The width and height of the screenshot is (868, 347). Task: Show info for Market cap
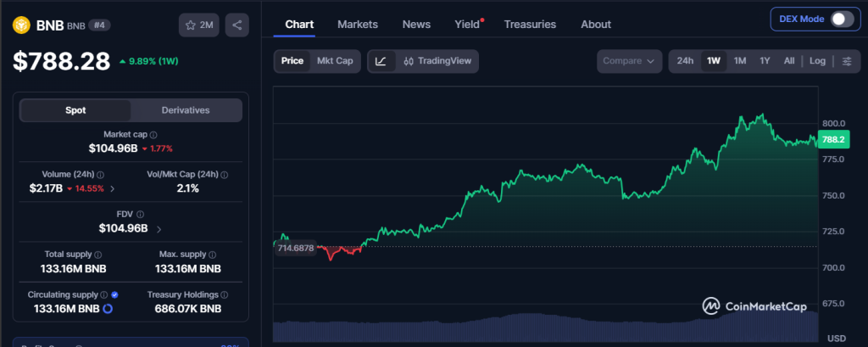[x=153, y=134]
